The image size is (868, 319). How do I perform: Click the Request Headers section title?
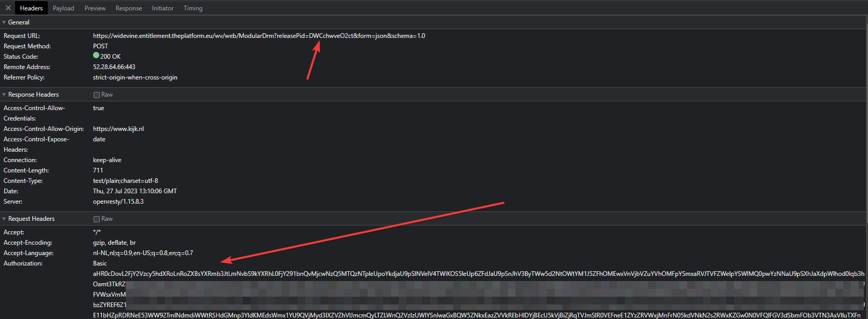(x=31, y=219)
